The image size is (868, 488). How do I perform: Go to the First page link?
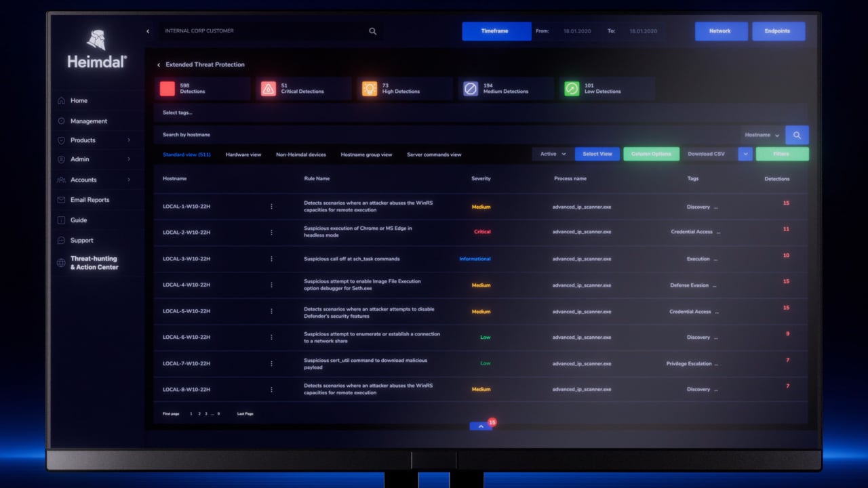tap(171, 413)
